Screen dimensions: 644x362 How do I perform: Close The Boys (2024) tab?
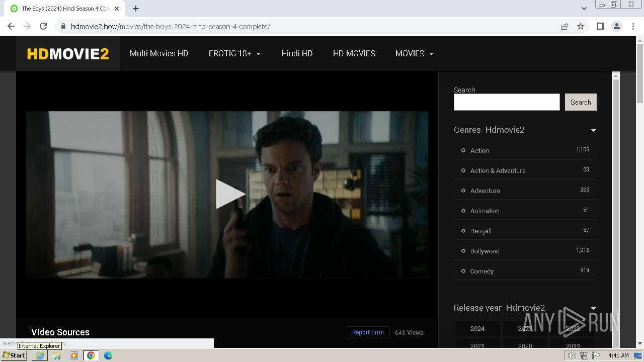(116, 9)
